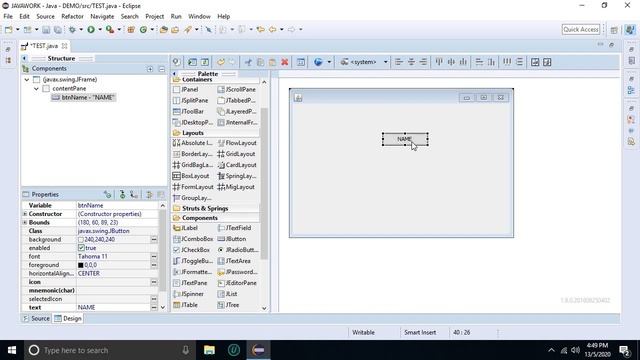Open the Window menu
The image size is (640, 360).
pyautogui.click(x=199, y=16)
